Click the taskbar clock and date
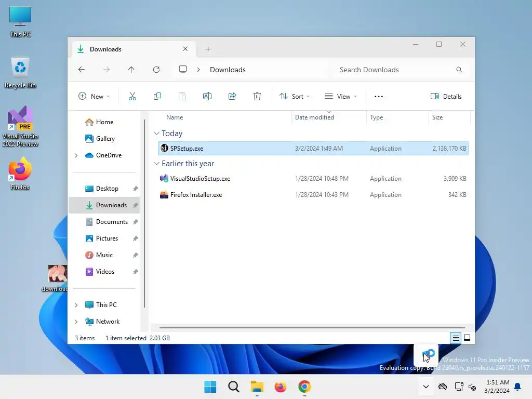 497,387
